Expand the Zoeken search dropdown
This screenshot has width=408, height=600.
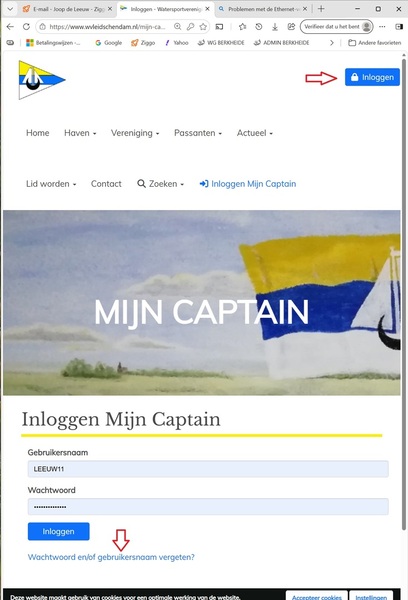point(160,184)
